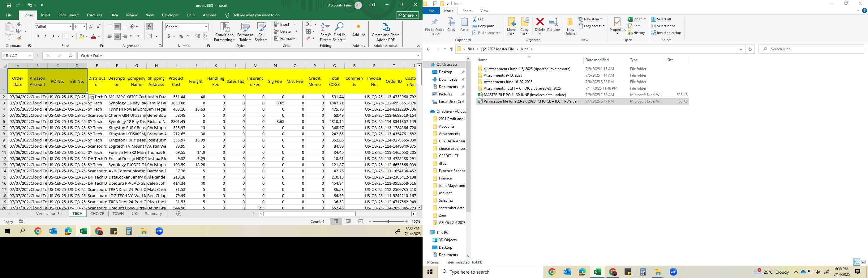Open the General number format dropdown
Viewport: 868px width, 278px height.
(206, 27)
